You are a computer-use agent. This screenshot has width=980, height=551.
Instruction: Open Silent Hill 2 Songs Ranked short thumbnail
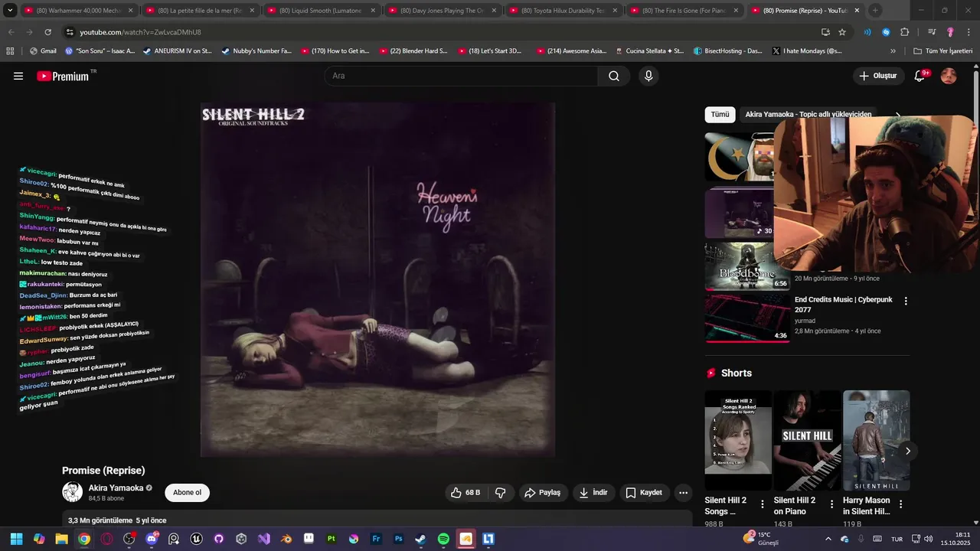click(738, 441)
